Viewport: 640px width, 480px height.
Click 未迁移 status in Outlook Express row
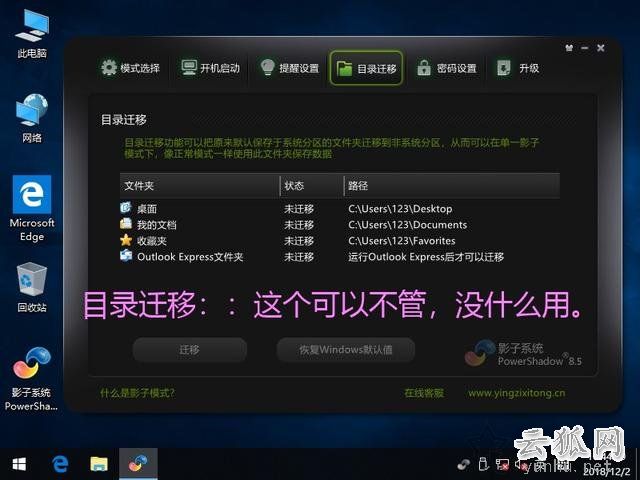(x=299, y=257)
